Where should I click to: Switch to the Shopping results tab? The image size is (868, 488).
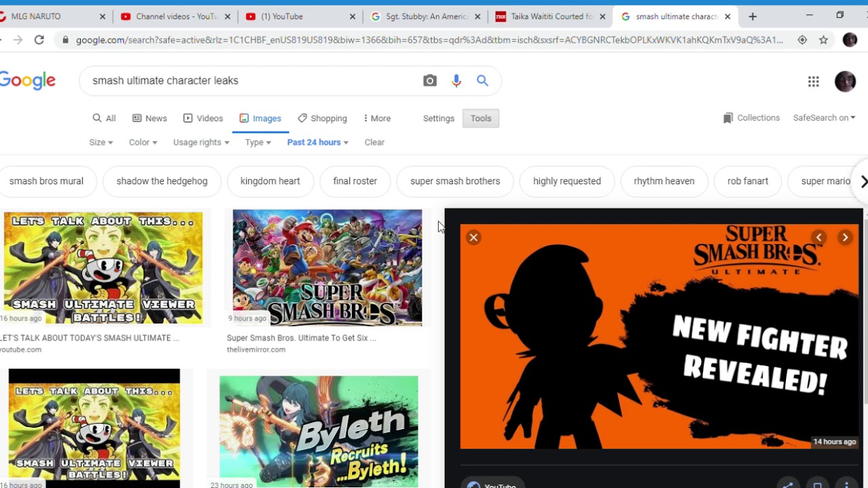click(x=323, y=118)
